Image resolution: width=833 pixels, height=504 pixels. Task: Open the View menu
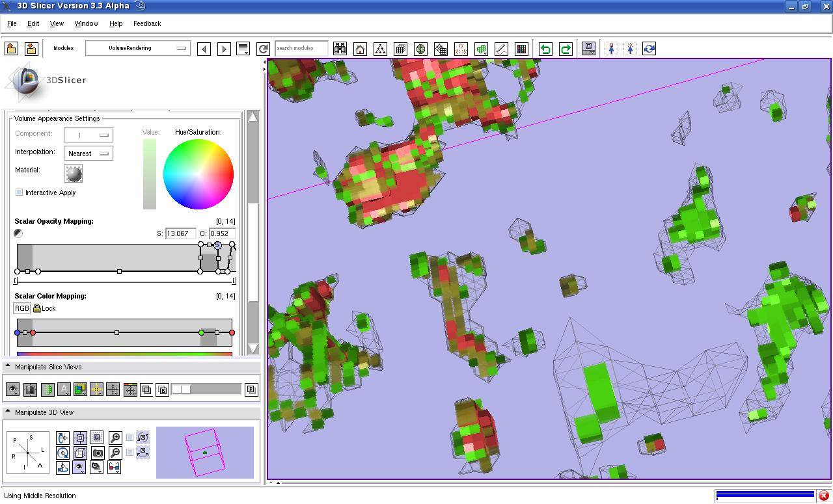click(57, 23)
